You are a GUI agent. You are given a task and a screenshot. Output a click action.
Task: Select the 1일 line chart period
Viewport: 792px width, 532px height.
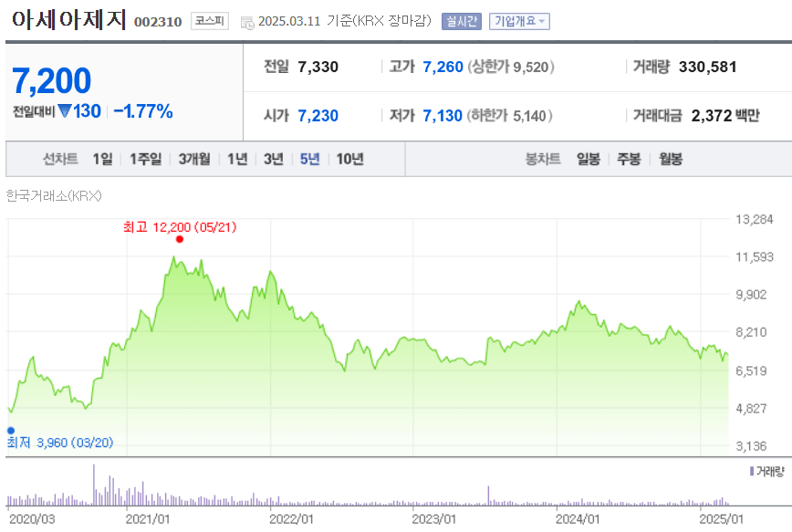(102, 159)
